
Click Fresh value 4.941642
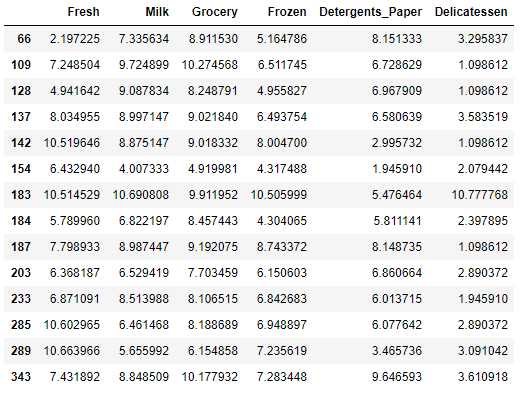click(75, 91)
